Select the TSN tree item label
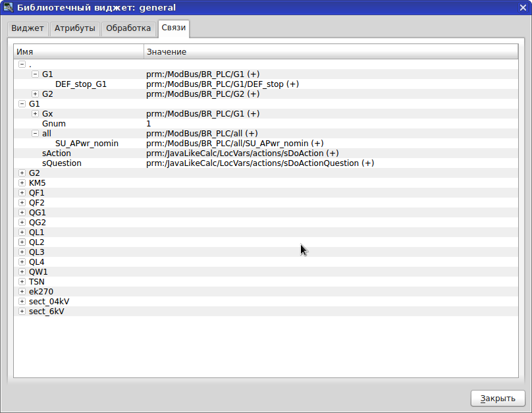The width and height of the screenshot is (532, 413). 37,281
